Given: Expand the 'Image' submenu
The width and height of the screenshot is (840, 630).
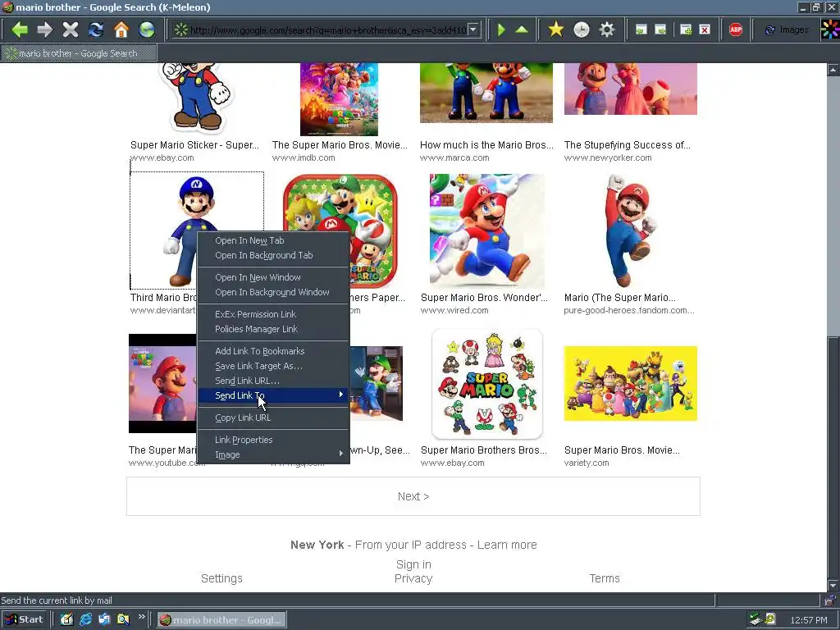Looking at the screenshot, I should click(274, 454).
